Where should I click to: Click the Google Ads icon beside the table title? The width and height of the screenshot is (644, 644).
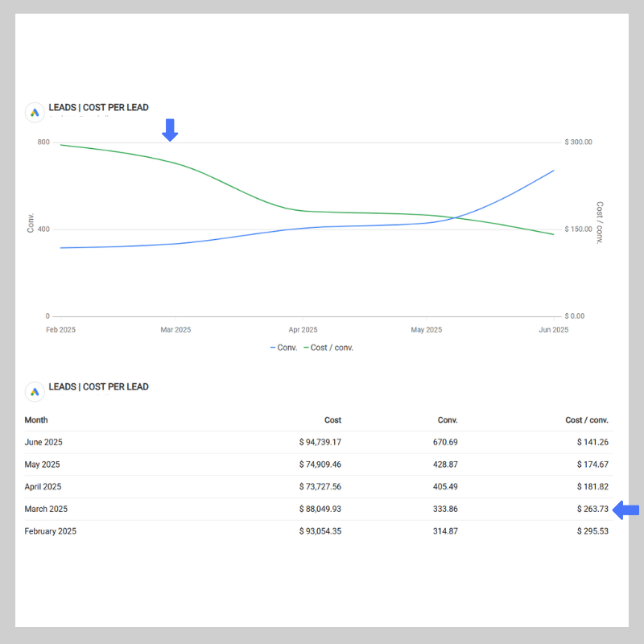(34, 391)
